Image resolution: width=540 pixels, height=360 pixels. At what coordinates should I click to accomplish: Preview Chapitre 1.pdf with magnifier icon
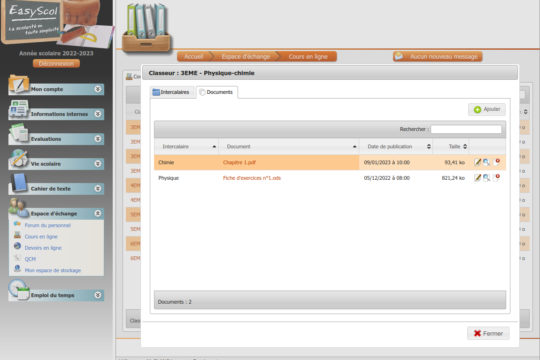click(x=486, y=162)
